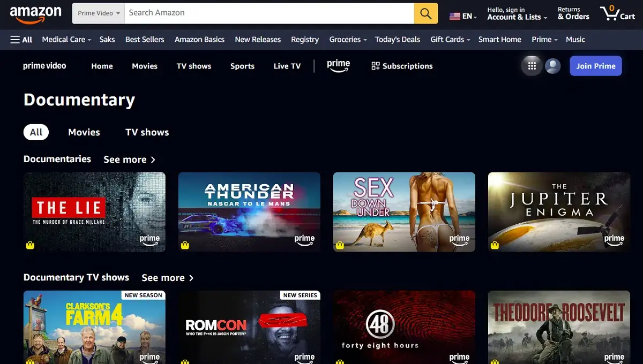Click shopping bag icon on American Thunder

pos(185,245)
